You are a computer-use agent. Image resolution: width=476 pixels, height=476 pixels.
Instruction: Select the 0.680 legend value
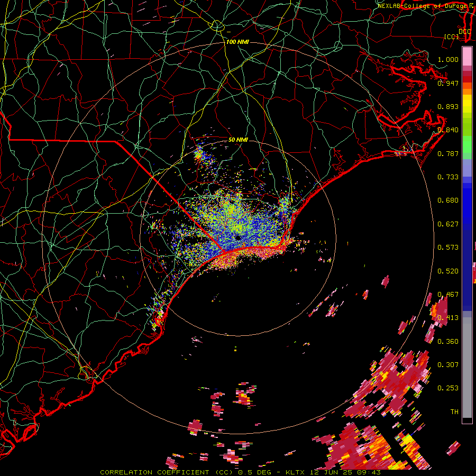[x=448, y=200]
